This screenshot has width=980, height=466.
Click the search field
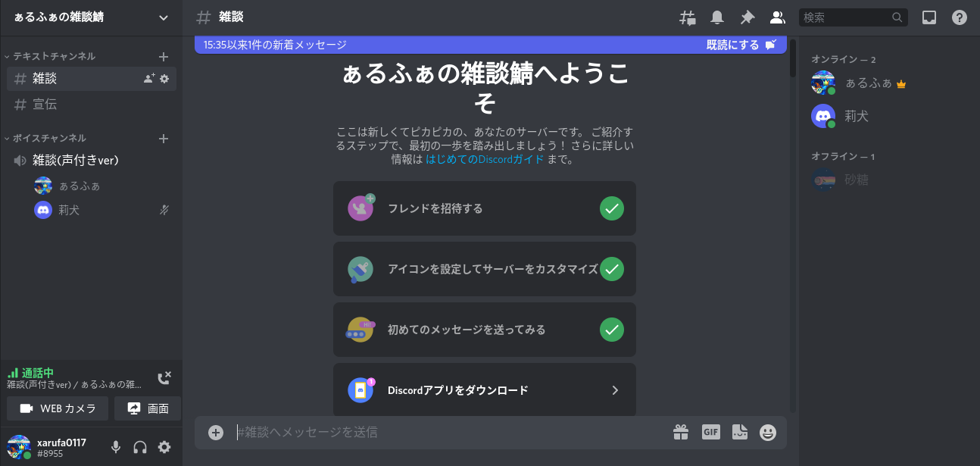click(853, 17)
